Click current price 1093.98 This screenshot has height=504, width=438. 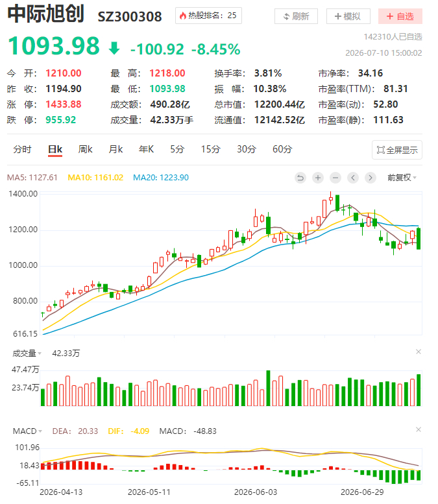point(54,45)
